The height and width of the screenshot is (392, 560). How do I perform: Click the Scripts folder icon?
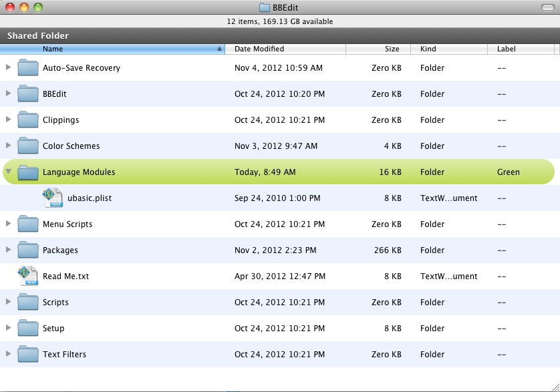point(28,302)
